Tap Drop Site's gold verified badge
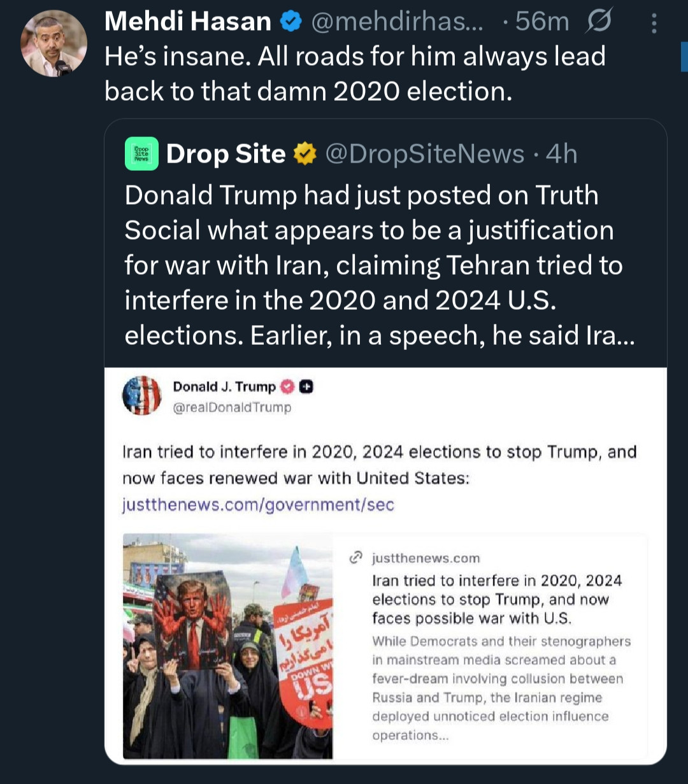 coord(305,154)
